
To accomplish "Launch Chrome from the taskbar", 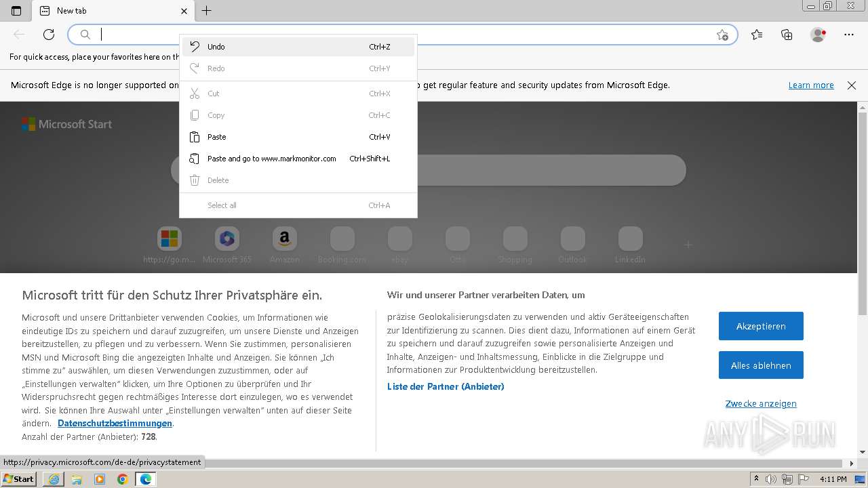I will click(x=123, y=479).
